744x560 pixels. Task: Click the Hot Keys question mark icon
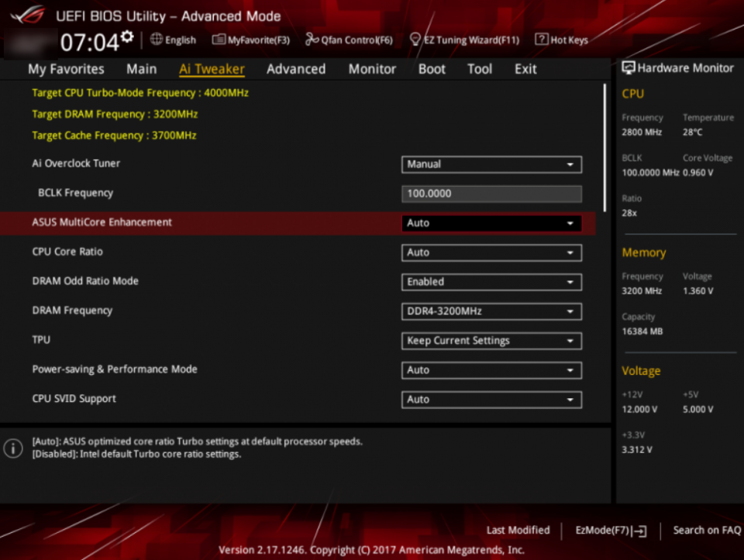(x=539, y=40)
